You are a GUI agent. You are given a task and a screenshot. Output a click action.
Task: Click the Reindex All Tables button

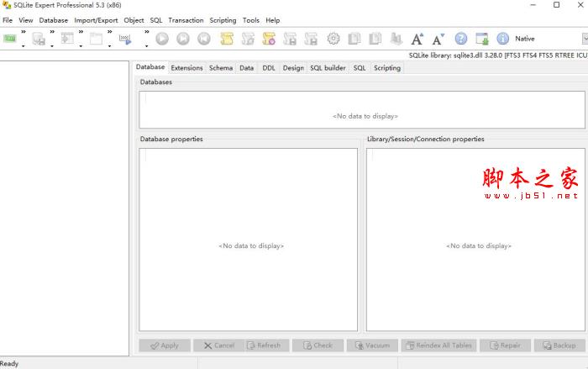pos(438,345)
